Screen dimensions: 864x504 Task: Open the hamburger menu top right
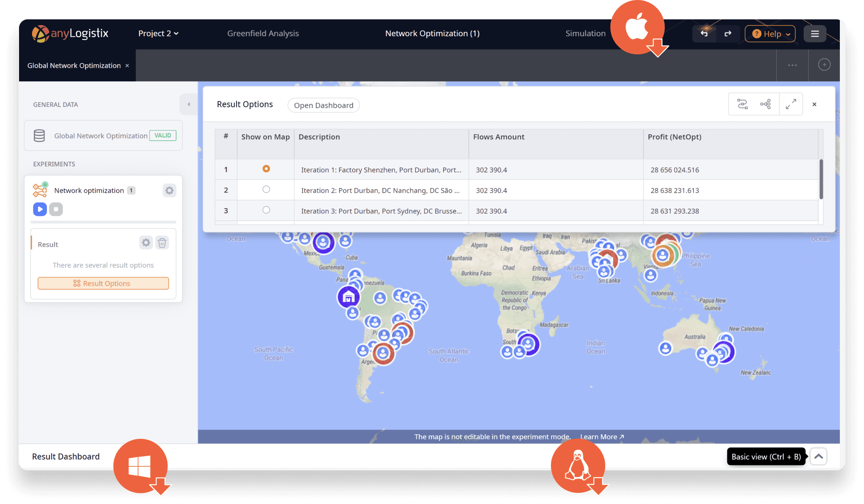click(815, 33)
